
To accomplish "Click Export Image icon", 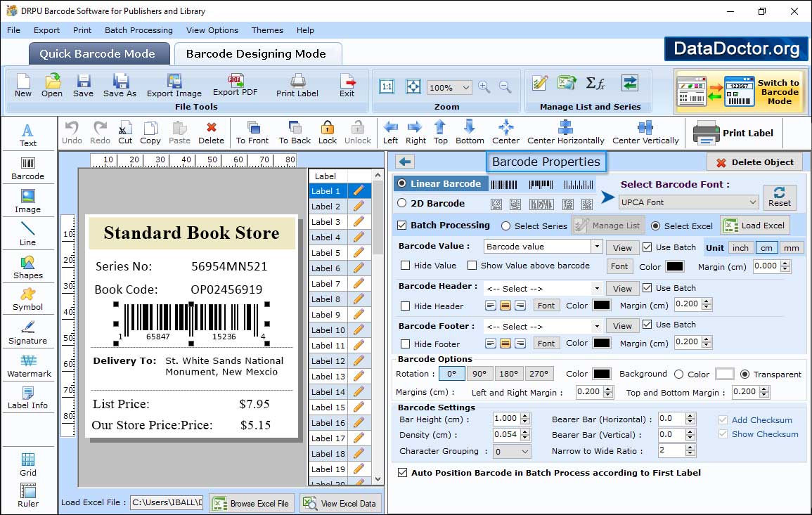I will click(x=174, y=86).
